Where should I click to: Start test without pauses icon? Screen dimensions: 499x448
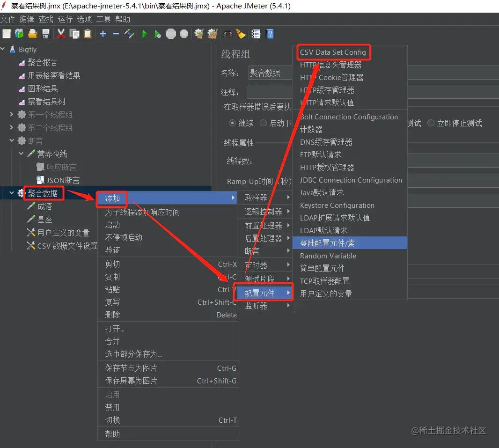157,34
